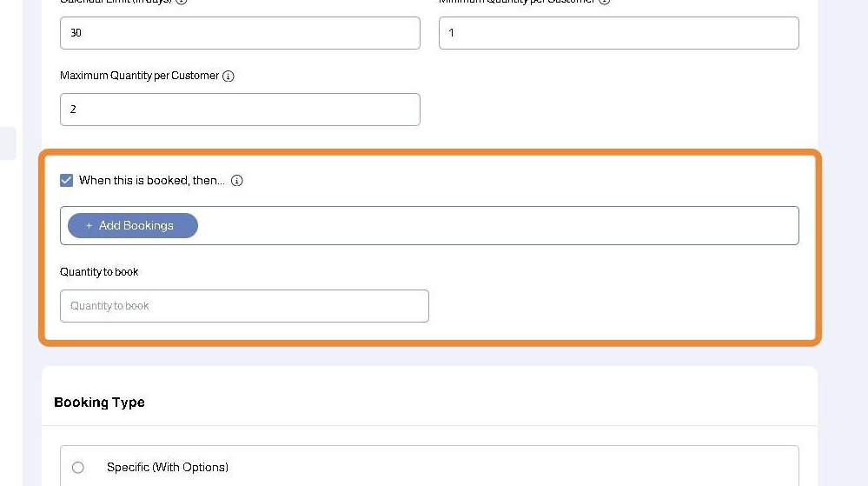
Task: Click info icon next to 'When this is booked'
Action: (x=237, y=181)
